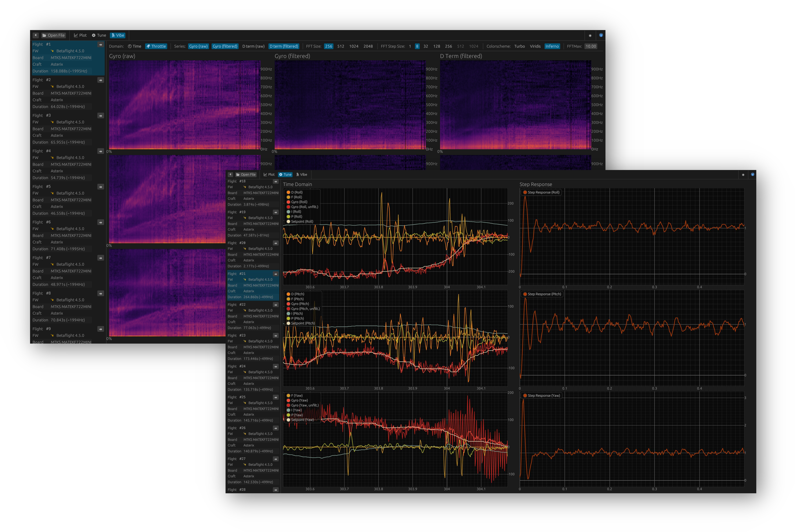Click export arrow icon for Flight #2

click(x=100, y=80)
